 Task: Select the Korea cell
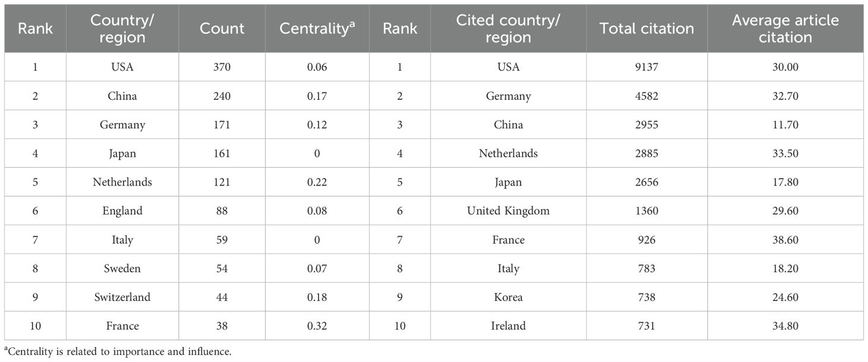click(508, 297)
